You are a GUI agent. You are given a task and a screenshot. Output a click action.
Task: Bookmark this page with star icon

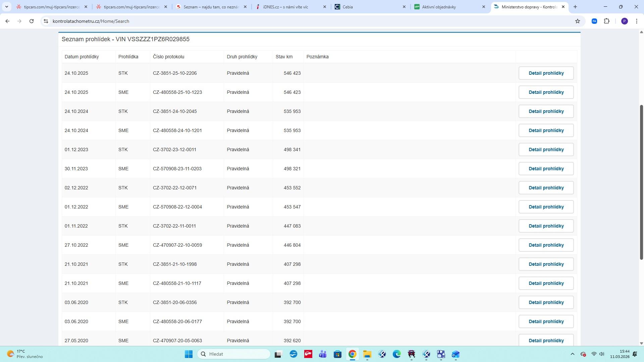coord(578,21)
